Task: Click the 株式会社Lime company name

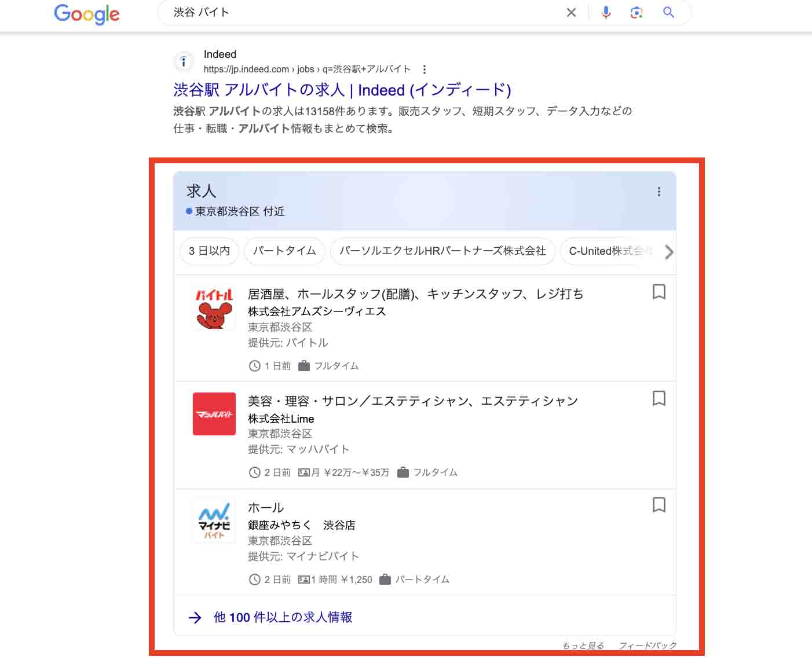Action: pyautogui.click(x=281, y=419)
